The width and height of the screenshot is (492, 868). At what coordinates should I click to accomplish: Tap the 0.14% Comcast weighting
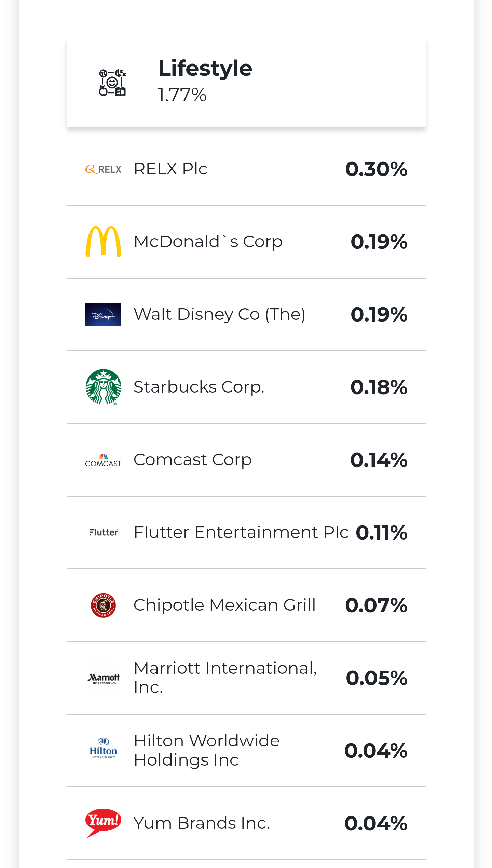379,460
